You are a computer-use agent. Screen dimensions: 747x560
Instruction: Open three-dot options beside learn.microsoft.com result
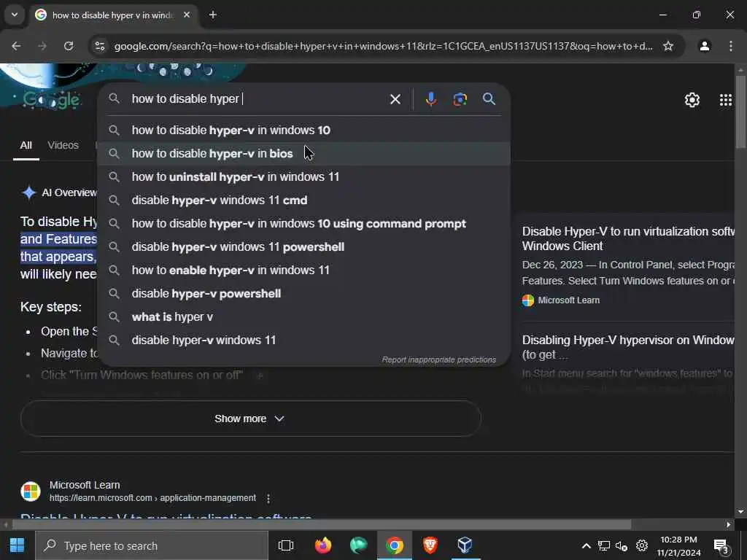268,498
